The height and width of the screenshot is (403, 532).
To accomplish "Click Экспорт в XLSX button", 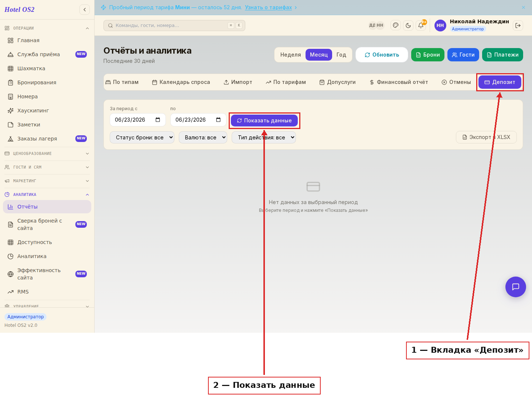I will [486, 137].
